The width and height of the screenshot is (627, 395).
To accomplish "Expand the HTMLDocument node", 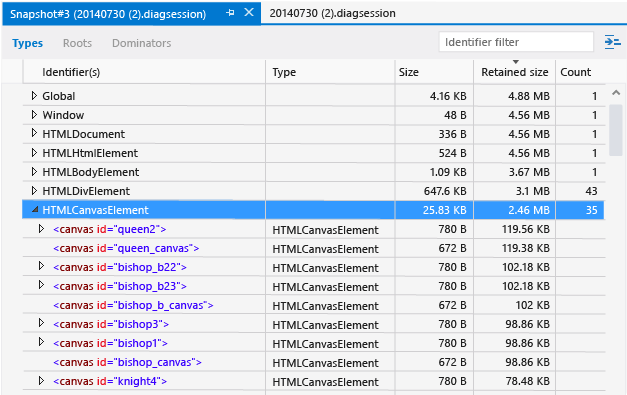I will pyautogui.click(x=34, y=133).
